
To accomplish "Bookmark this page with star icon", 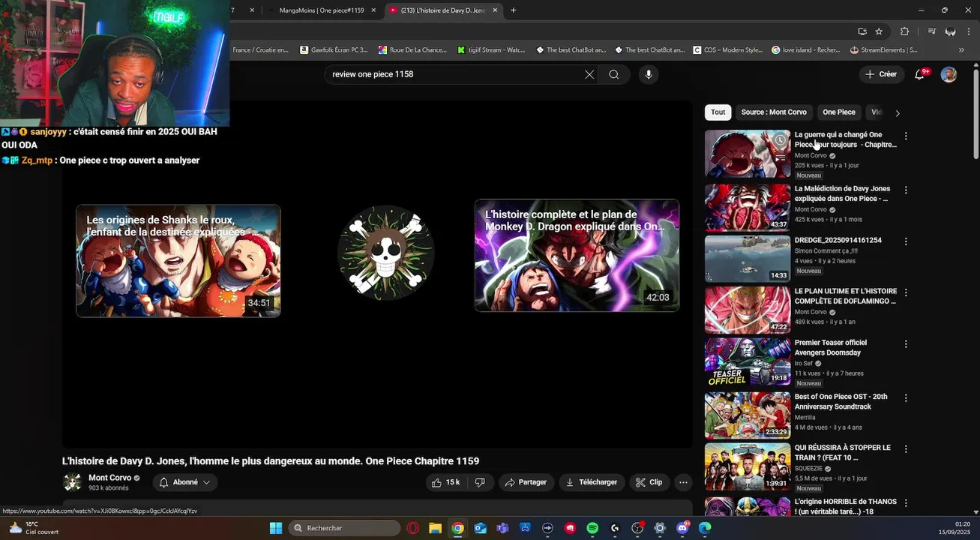I will 879,31.
